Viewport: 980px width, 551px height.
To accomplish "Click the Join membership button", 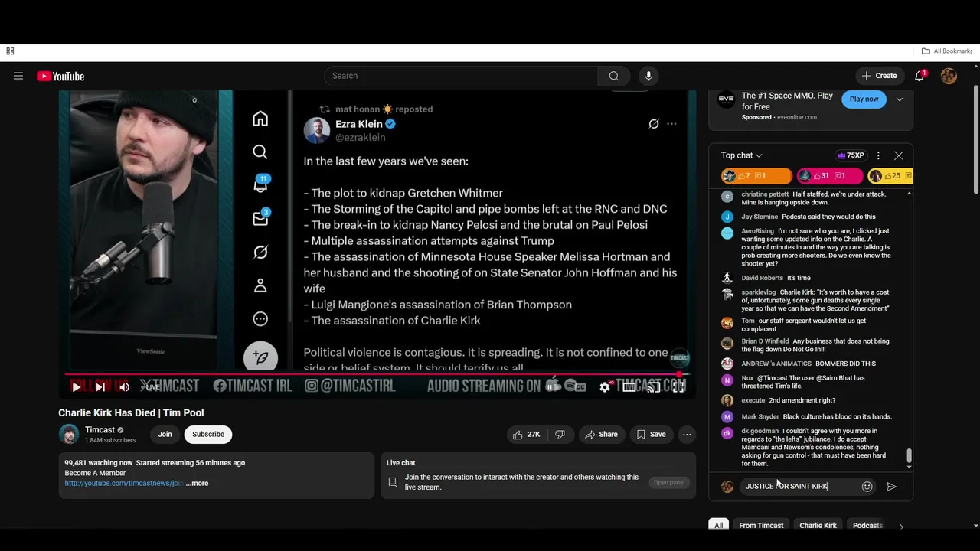I will (x=165, y=434).
